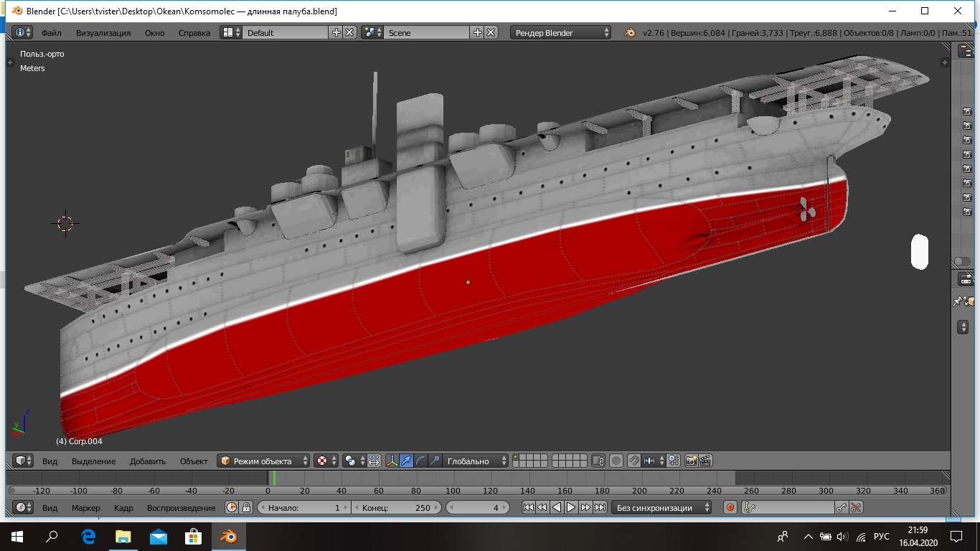Screen dimensions: 980x551
Task: Toggle automatic keyframe record button
Action: click(x=730, y=508)
